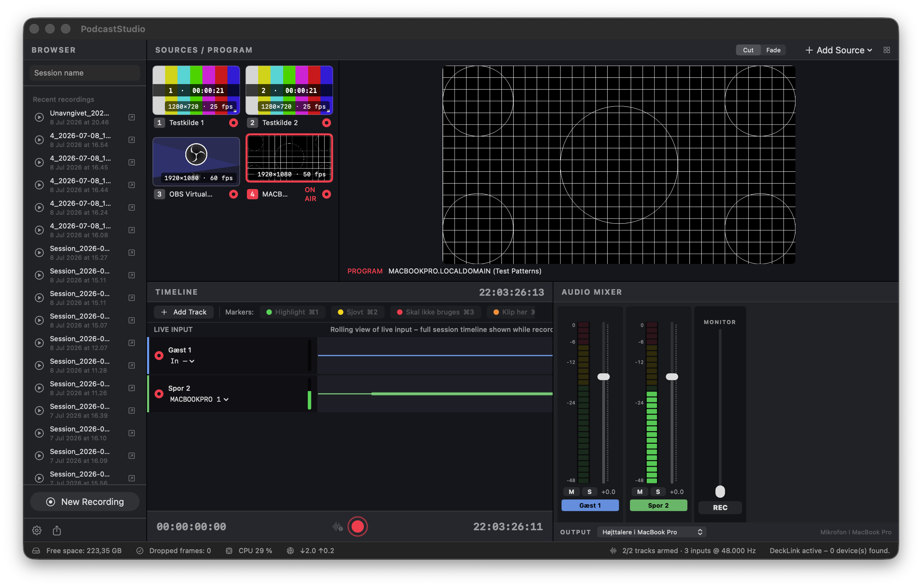
Task: Click the Dropped frames checkmark icon
Action: [x=140, y=550]
